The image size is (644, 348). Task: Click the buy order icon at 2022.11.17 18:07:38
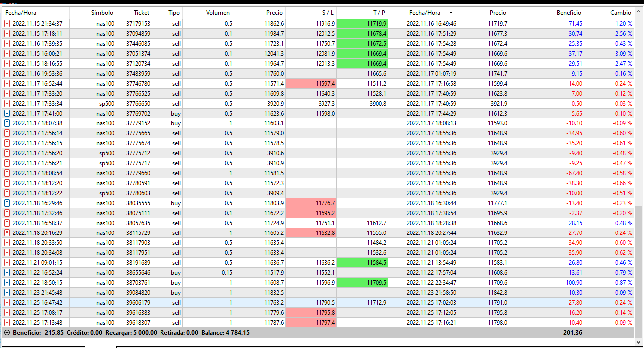click(x=7, y=123)
